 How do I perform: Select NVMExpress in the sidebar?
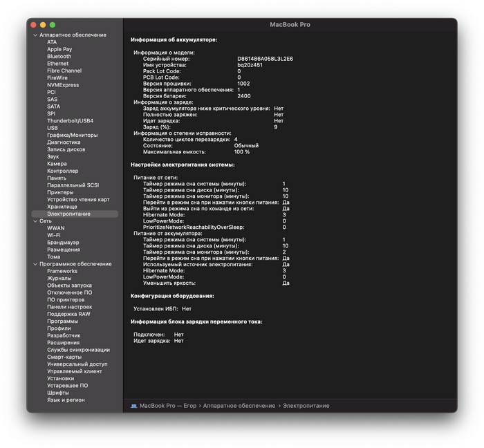click(x=63, y=85)
